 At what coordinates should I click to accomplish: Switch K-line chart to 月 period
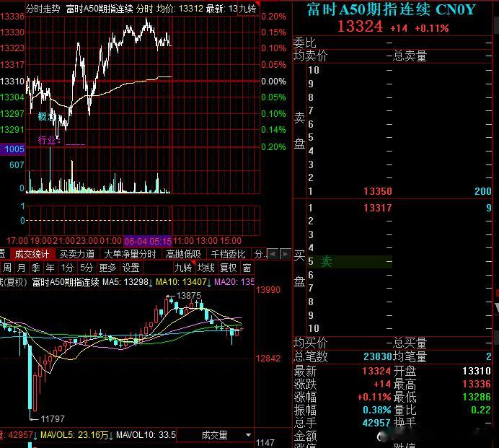click(21, 268)
